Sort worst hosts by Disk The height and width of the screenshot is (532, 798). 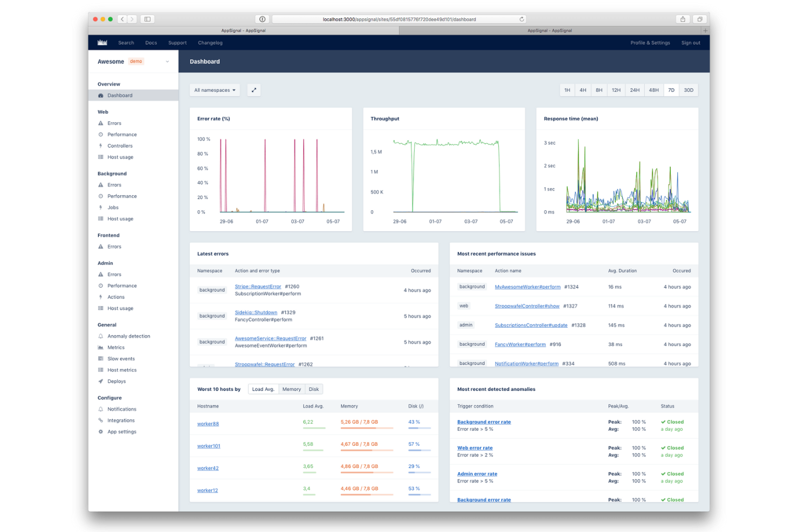(314, 389)
